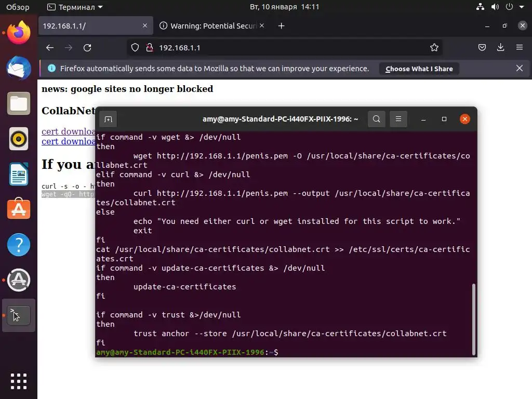Open the Pocket save icon in Firefox

tap(482, 47)
